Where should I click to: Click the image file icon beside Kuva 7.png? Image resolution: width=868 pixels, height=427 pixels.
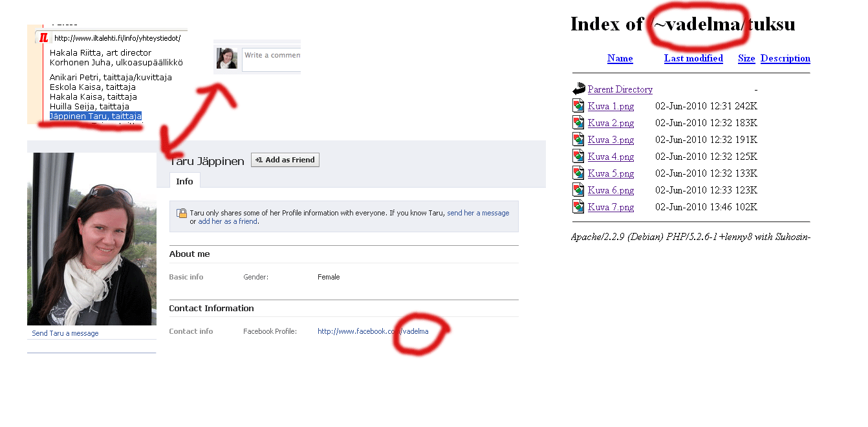click(x=578, y=207)
